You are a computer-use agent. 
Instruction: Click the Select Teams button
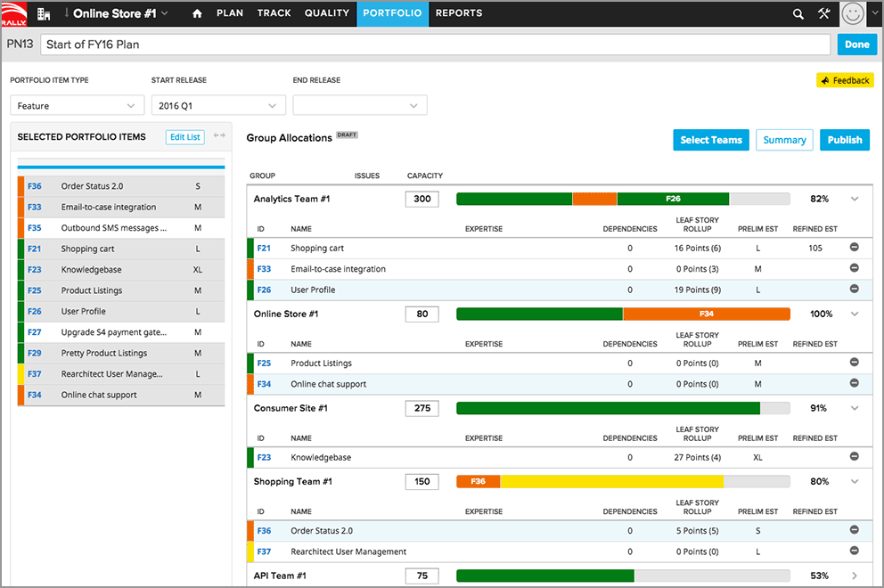pos(710,140)
